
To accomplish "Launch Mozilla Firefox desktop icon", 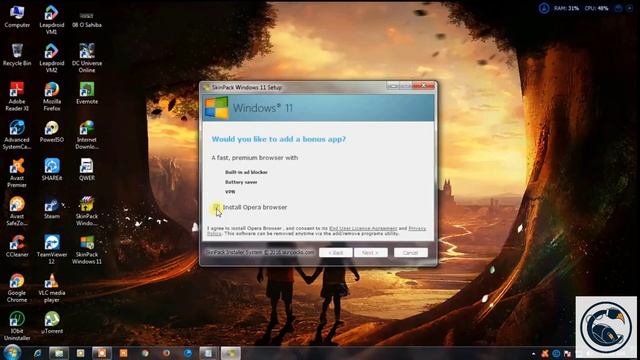I will point(52,96).
